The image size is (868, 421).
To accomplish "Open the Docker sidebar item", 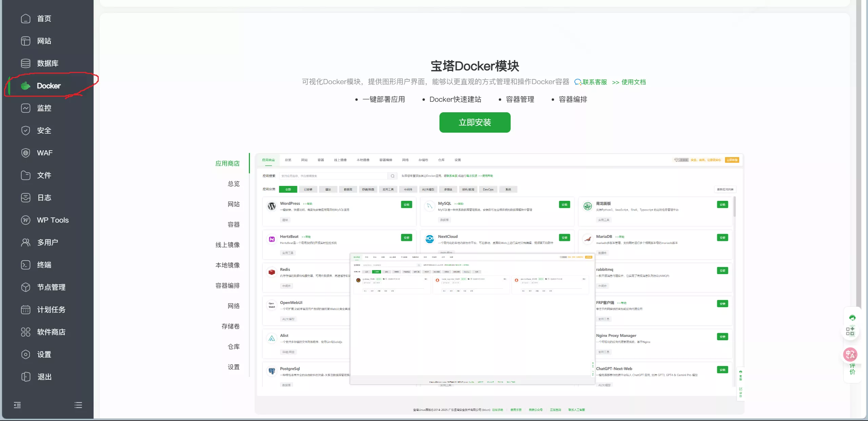I will 48,86.
